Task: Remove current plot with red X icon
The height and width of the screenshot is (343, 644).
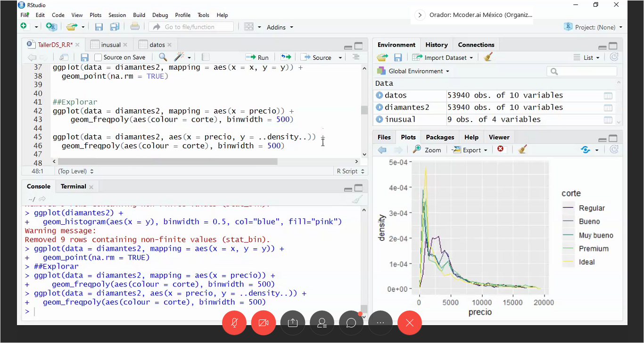Action: pos(500,149)
